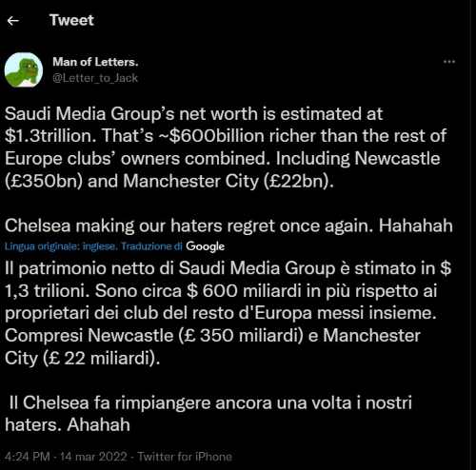Open the Twitter for iPhone source link
The image size is (476, 470).
tap(185, 457)
